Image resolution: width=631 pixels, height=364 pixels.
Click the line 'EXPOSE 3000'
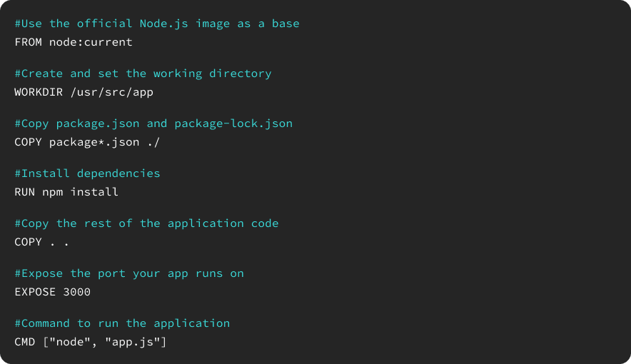click(53, 292)
